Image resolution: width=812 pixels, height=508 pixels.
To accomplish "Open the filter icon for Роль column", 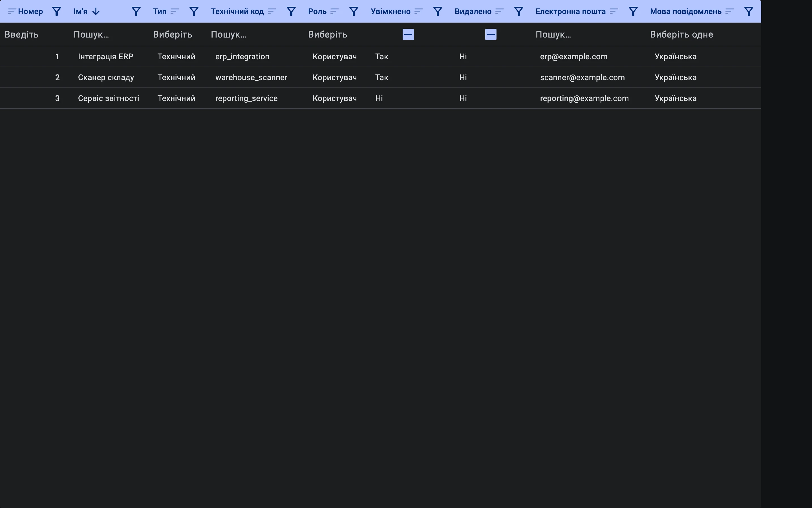I will tap(354, 11).
